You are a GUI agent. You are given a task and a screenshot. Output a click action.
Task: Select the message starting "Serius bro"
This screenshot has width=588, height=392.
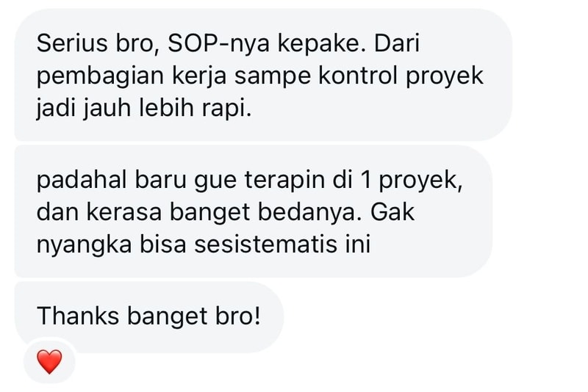tap(263, 75)
